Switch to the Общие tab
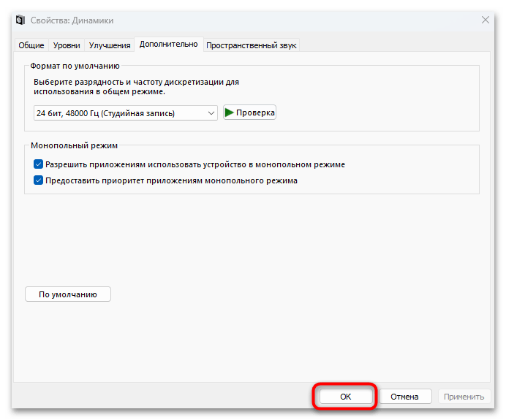 click(31, 45)
